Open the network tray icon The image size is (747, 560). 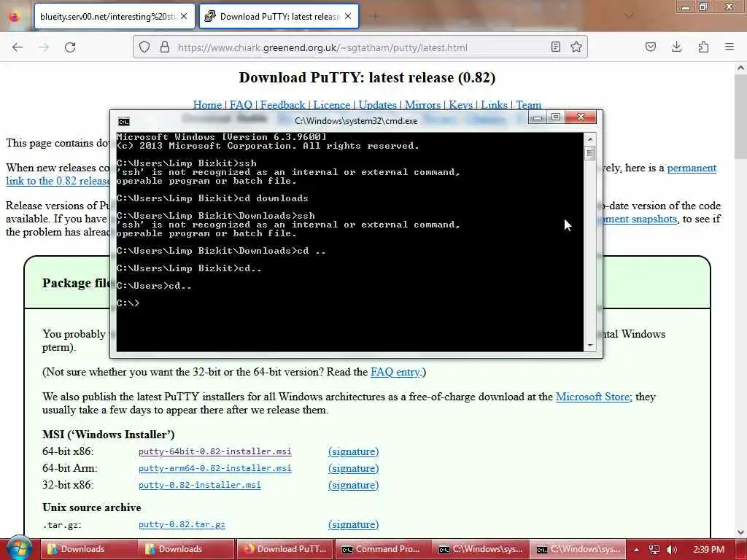click(654, 550)
